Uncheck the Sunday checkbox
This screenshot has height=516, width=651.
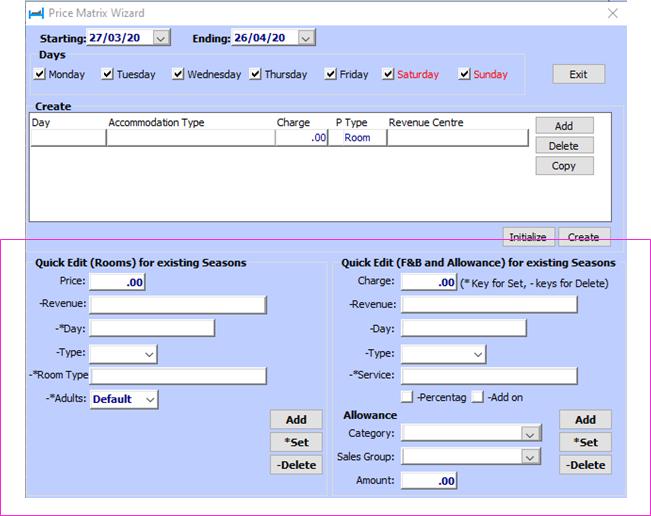point(464,74)
